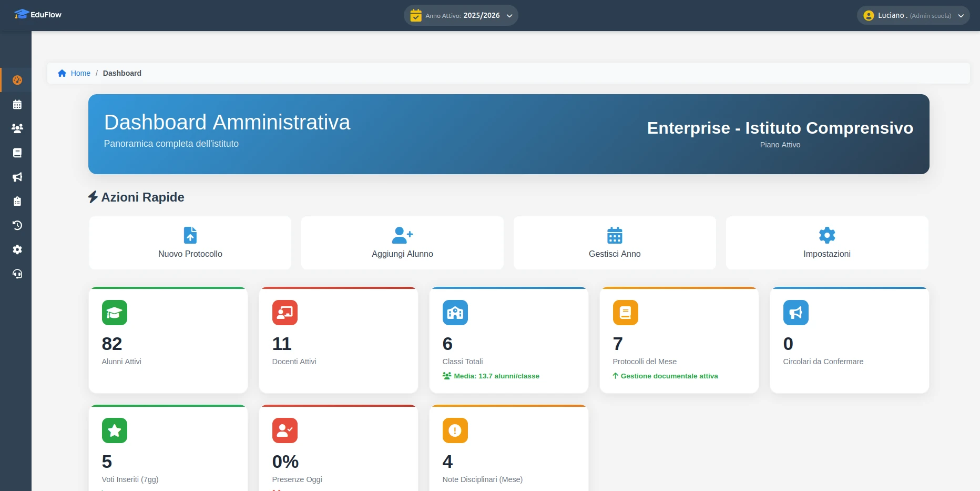
Task: Select the dashboard gauge sidebar icon
Action: [x=17, y=80]
